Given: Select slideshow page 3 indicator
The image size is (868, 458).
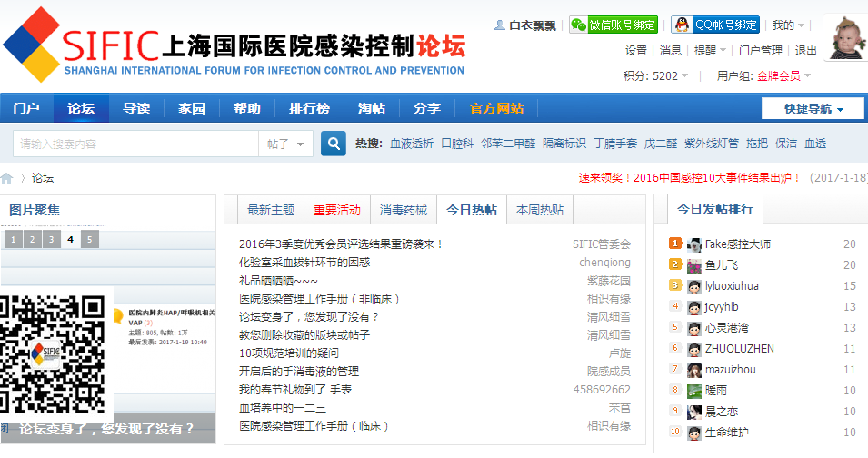Looking at the screenshot, I should coord(51,240).
